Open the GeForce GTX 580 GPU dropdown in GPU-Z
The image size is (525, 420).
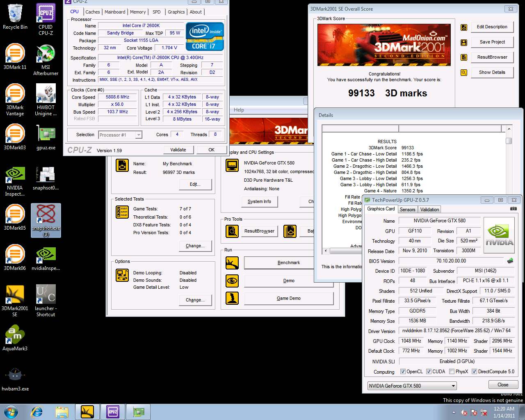(412, 386)
